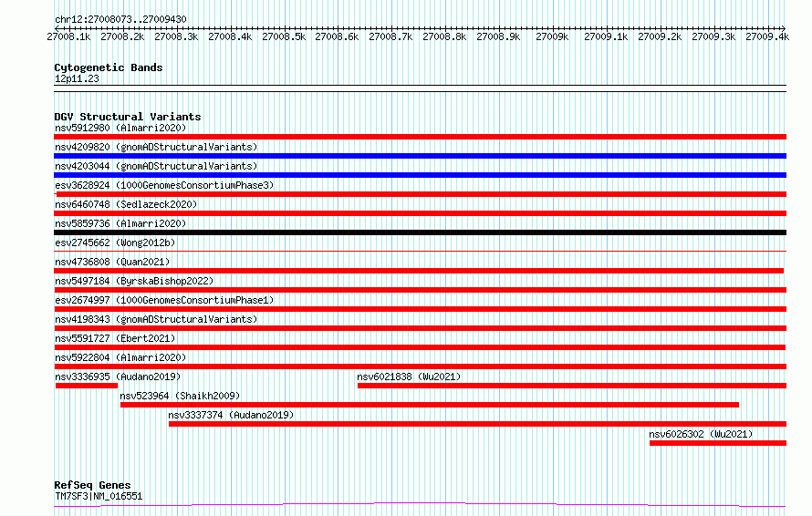Click the nsv5591727 (Ebert2021) label
Viewport: 812px width, 516px height.
click(115, 338)
